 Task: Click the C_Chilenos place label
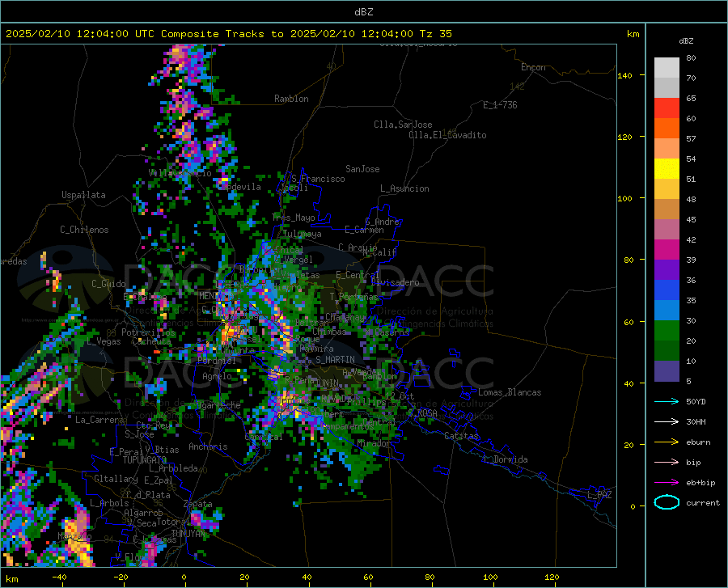[84, 230]
